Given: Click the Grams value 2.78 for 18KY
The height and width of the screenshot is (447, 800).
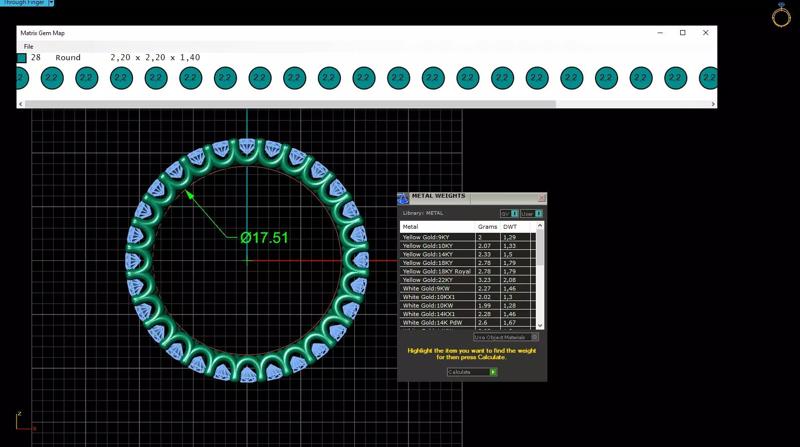Looking at the screenshot, I should pos(484,263).
